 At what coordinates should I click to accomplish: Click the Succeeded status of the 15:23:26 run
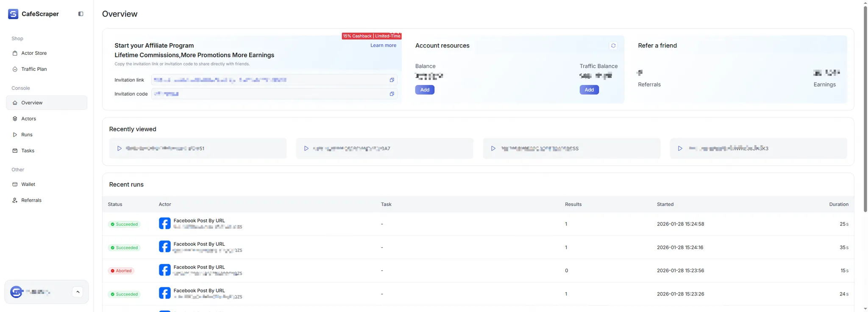coord(124,294)
